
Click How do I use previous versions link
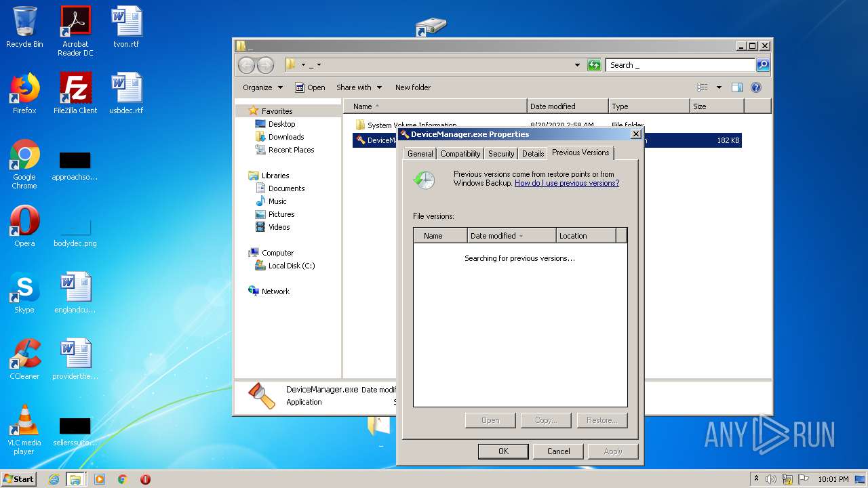click(567, 183)
